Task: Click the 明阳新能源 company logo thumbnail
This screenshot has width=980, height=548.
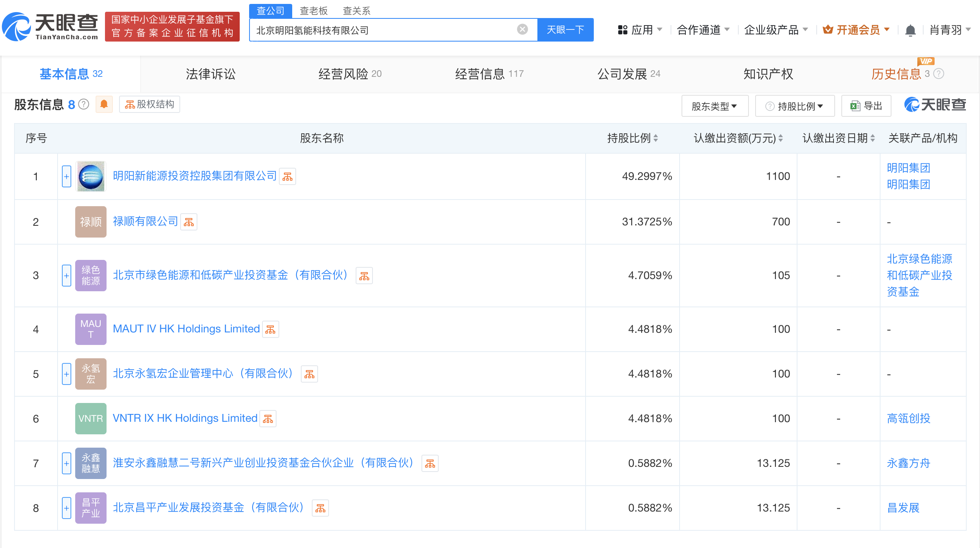Action: pyautogui.click(x=90, y=176)
